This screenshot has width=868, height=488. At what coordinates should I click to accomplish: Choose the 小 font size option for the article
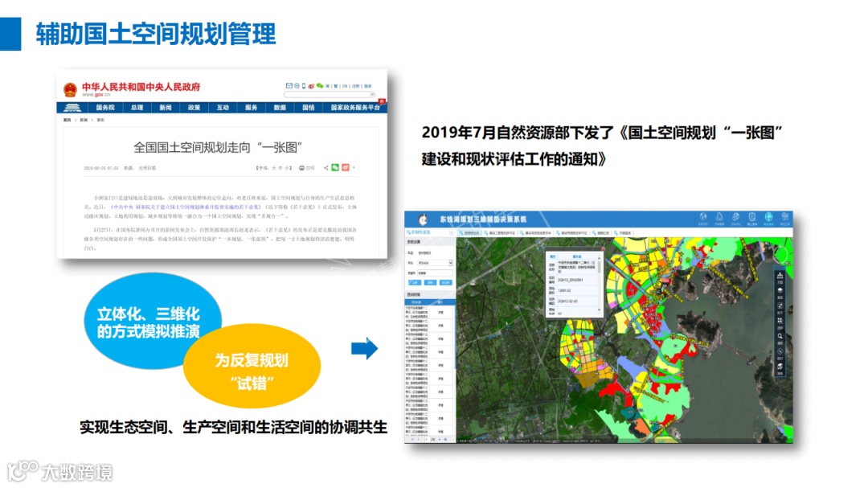click(287, 168)
